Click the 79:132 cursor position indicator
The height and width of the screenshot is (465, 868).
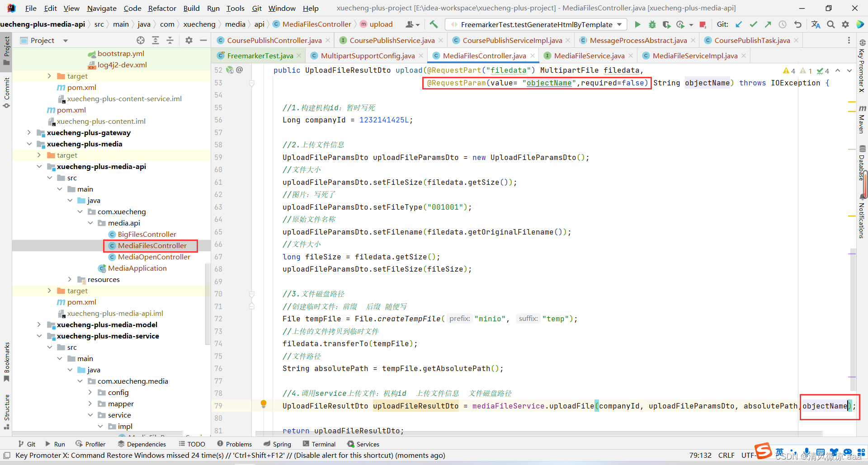(700, 455)
